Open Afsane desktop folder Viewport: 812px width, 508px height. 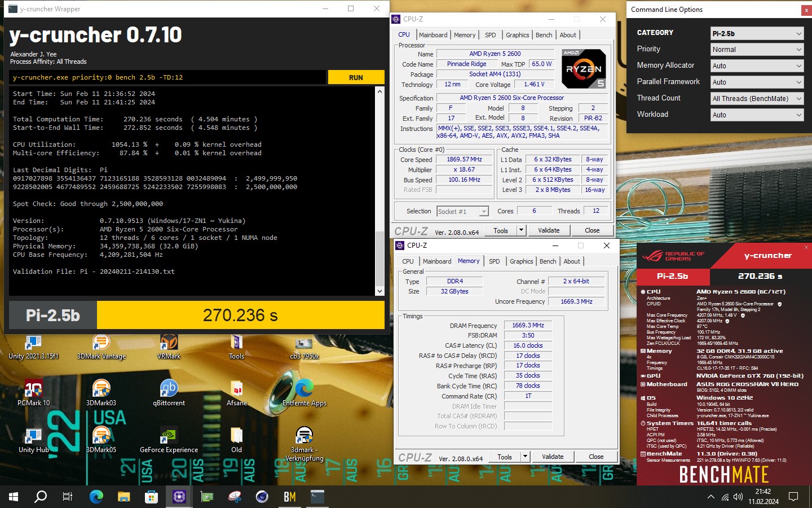237,393
